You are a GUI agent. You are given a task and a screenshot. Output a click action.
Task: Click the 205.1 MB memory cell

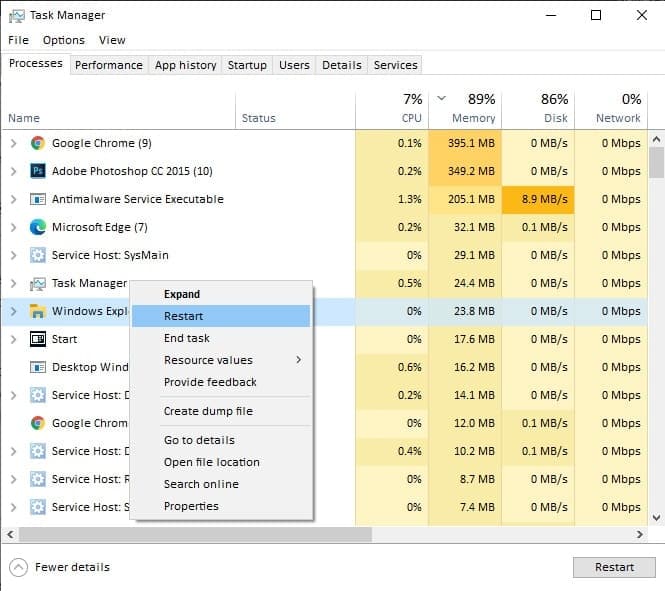coord(465,199)
